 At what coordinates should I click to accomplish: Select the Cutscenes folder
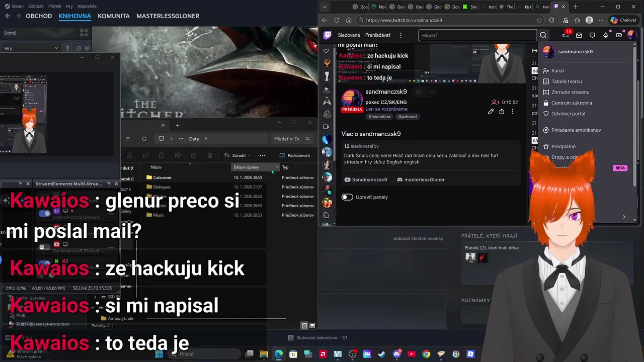(x=162, y=177)
